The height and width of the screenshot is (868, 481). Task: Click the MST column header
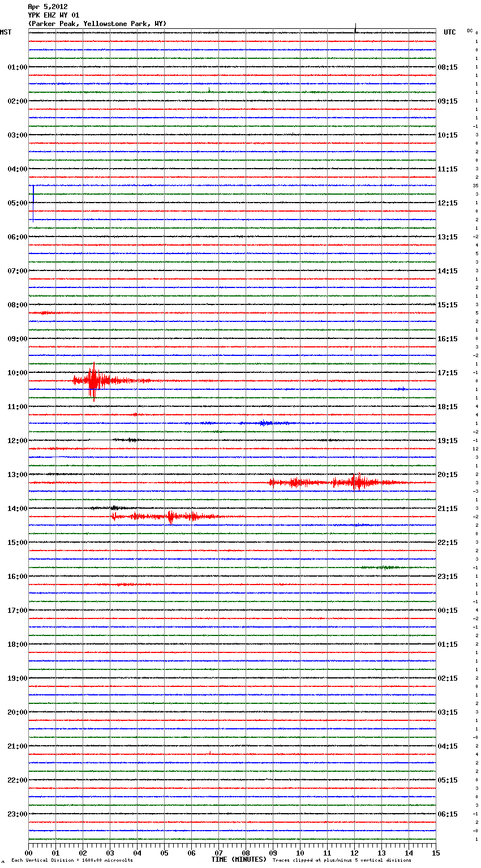[x=6, y=32]
